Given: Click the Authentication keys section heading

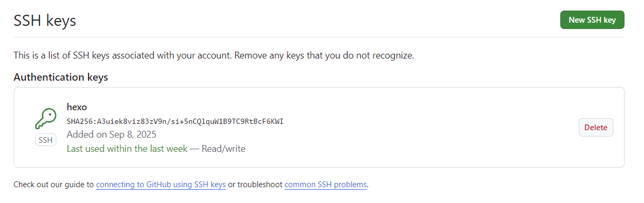Looking at the screenshot, I should pos(61,77).
